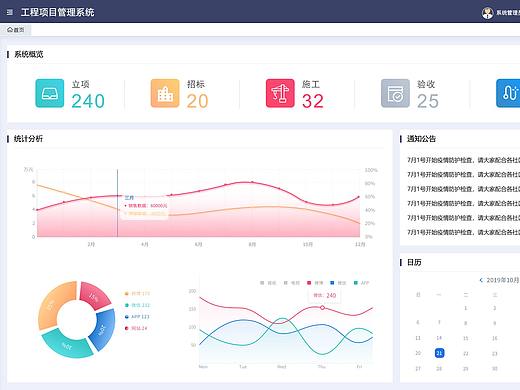Image resolution: width=520 pixels, height=390 pixels.
Task: Open the 招标 count 20
Action: pyautogui.click(x=197, y=101)
